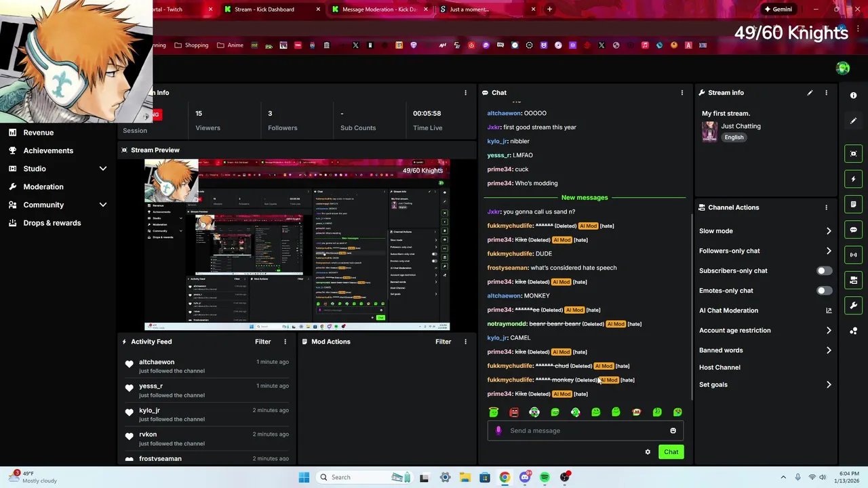Toggle the chat bubble sidebar icon
The width and height of the screenshot is (868, 488).
click(853, 230)
